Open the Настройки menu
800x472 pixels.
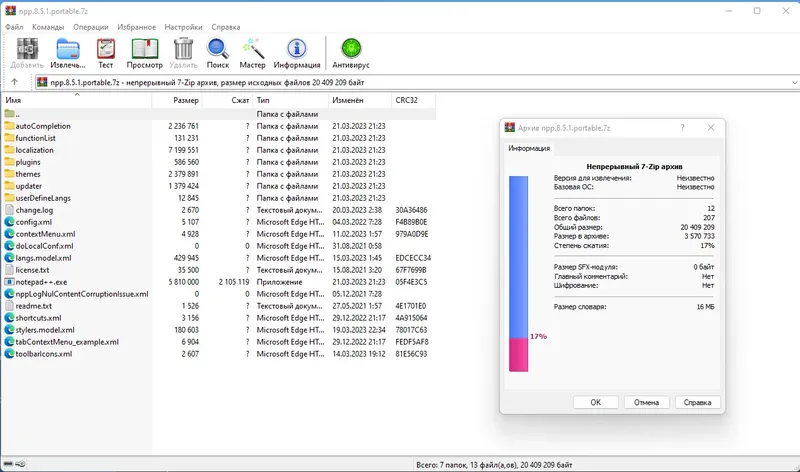[x=183, y=27]
